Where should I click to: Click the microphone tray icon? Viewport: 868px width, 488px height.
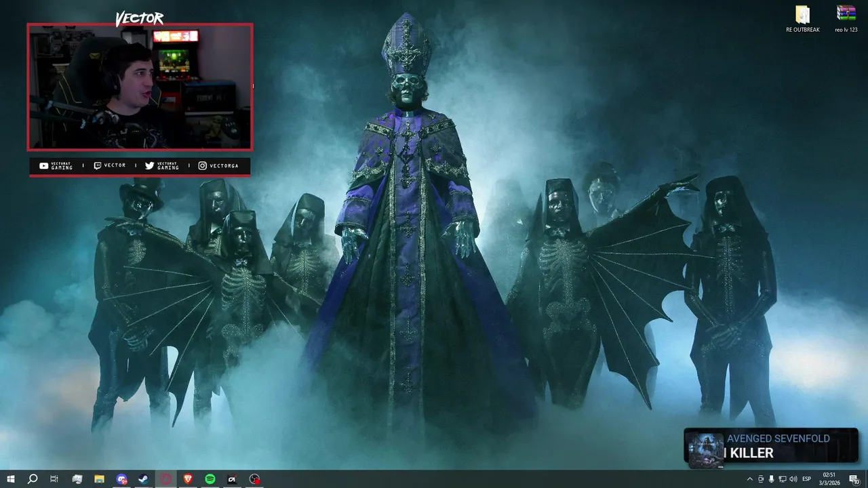pos(771,479)
